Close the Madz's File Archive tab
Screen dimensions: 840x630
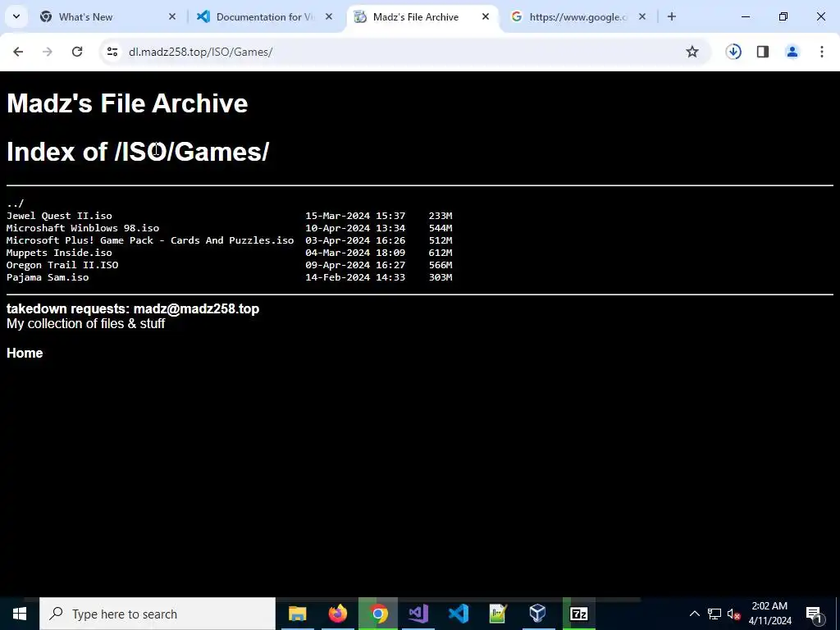[486, 16]
